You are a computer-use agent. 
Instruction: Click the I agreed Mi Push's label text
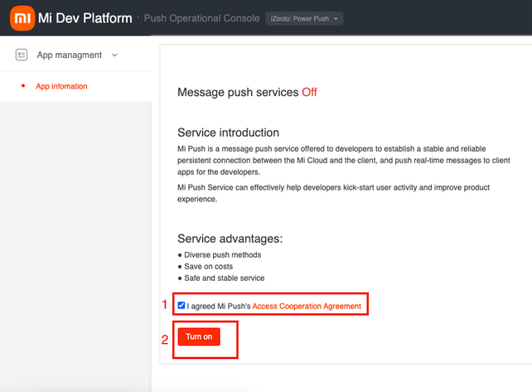click(219, 306)
